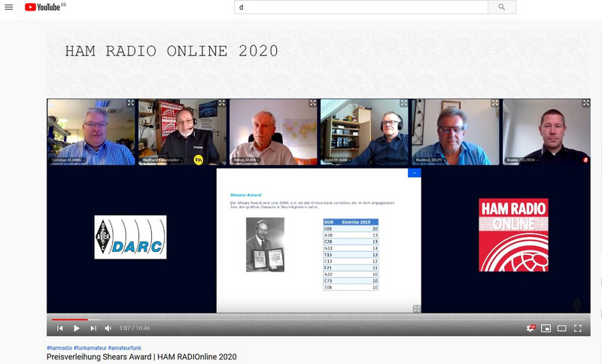602x364 pixels.
Task: Click the 1:07 / 16:46 time display
Action: tap(135, 329)
